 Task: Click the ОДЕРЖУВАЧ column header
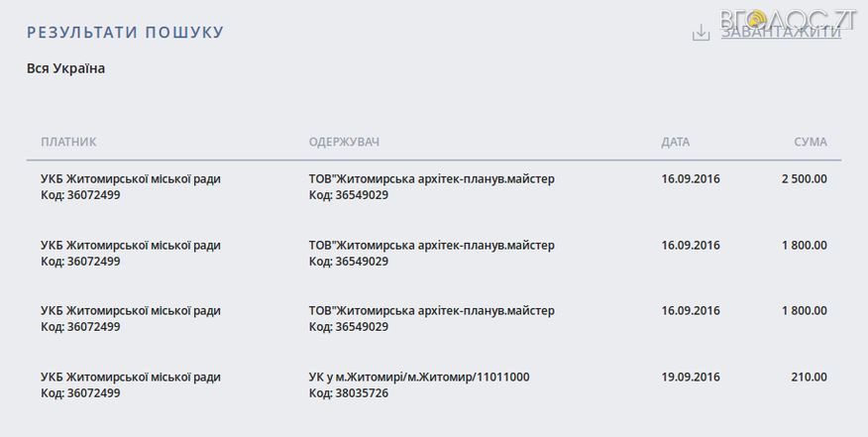tap(344, 142)
